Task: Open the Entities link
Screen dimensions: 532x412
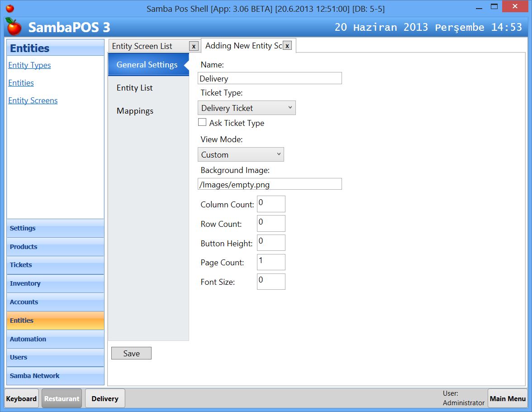Action: tap(21, 83)
